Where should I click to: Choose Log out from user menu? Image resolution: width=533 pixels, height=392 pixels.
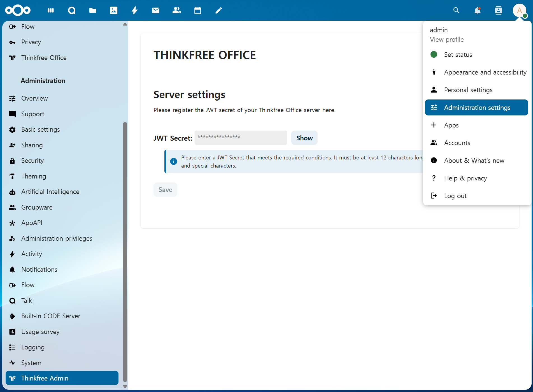(476, 196)
